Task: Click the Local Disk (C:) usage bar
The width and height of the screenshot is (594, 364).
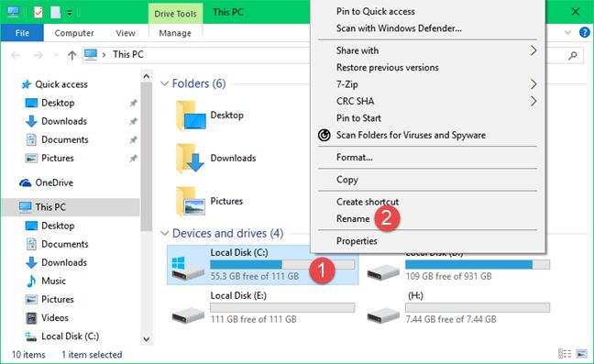Action: point(282,264)
